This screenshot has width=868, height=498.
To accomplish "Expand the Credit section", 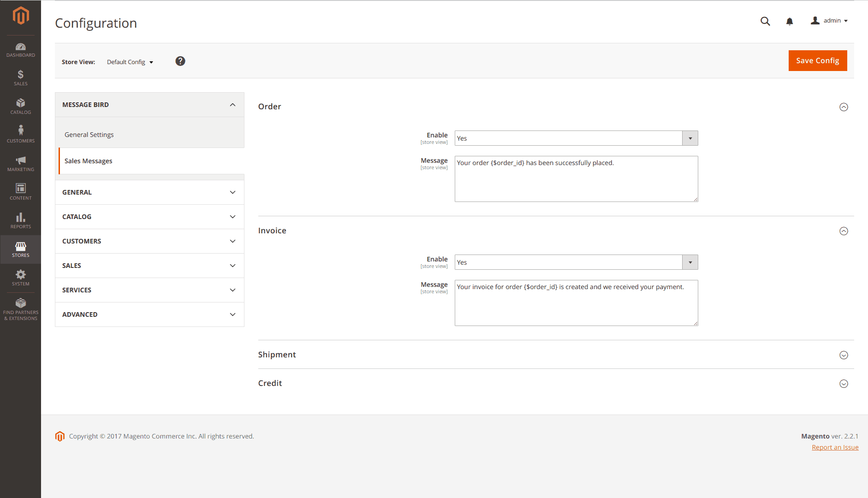I will 844,384.
